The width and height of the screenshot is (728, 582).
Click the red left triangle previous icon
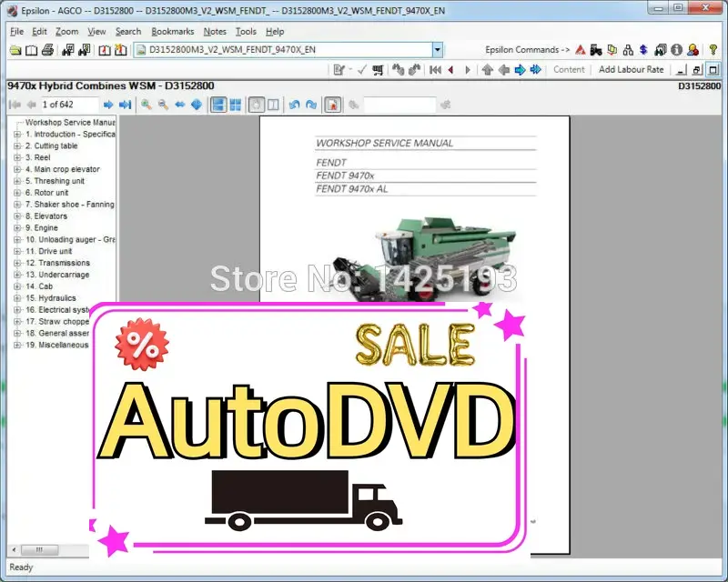pyautogui.click(x=450, y=70)
